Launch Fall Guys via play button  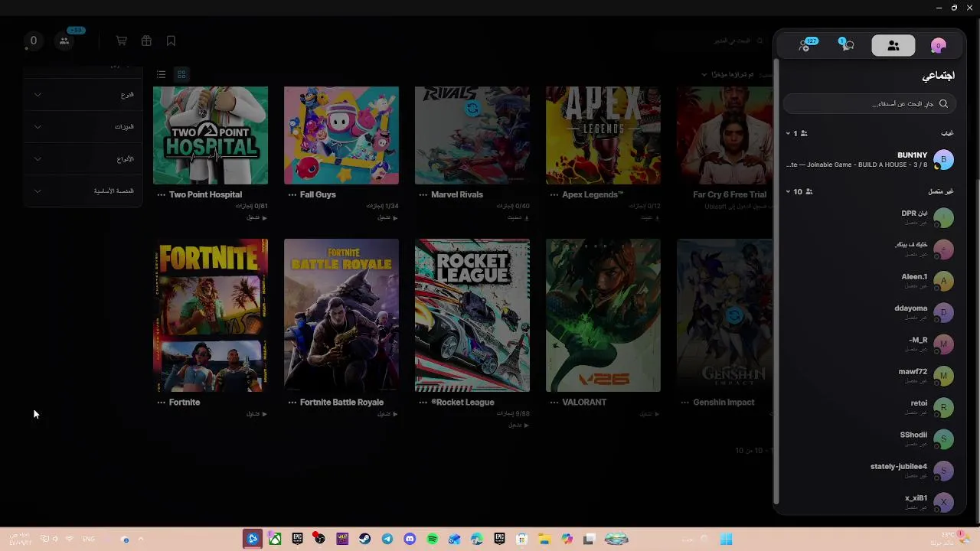coord(387,218)
